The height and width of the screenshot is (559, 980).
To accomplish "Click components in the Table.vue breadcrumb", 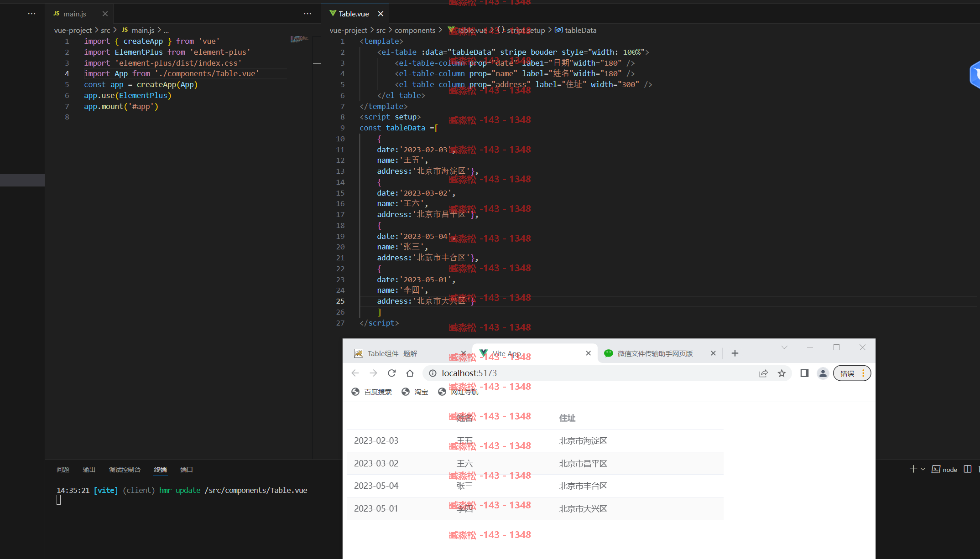I will pyautogui.click(x=415, y=30).
